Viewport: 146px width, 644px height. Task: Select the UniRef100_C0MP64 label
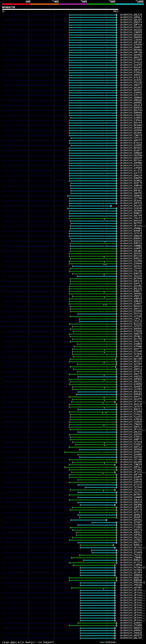point(131,565)
